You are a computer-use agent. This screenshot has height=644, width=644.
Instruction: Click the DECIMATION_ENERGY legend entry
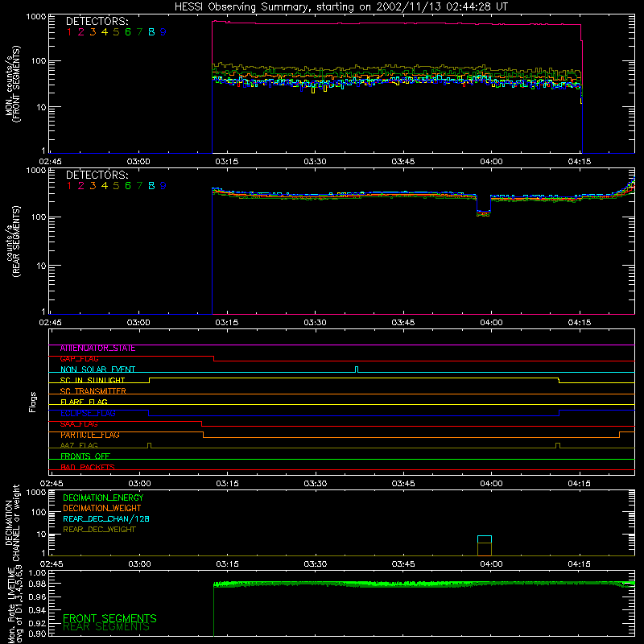(103, 497)
